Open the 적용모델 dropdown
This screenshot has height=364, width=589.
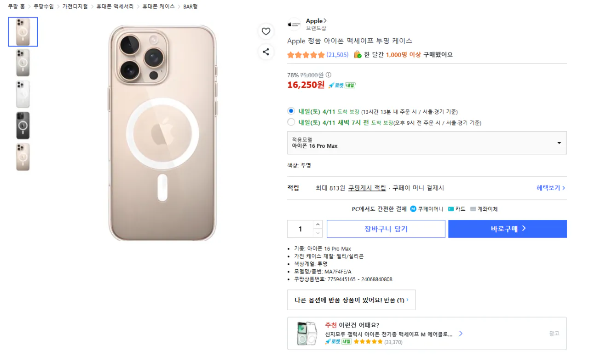coord(559,143)
